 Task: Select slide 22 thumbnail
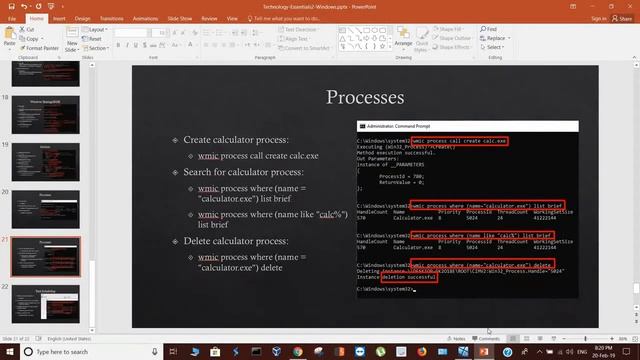46,304
